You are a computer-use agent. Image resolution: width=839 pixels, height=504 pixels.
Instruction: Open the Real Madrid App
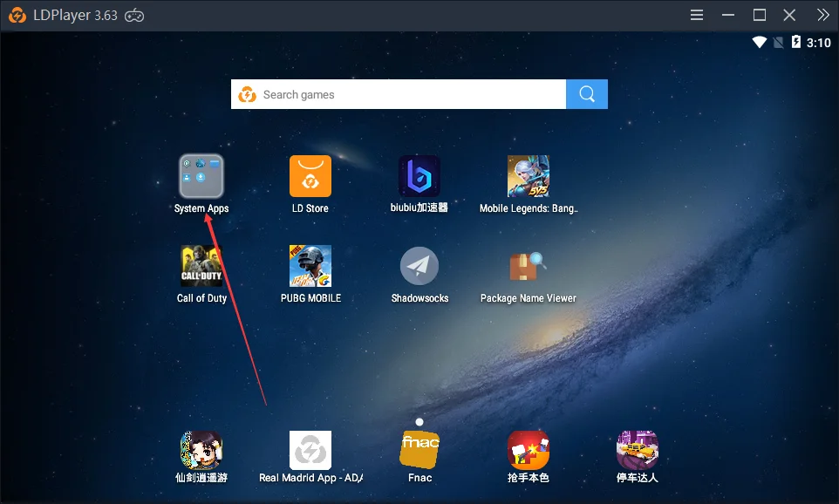point(310,451)
